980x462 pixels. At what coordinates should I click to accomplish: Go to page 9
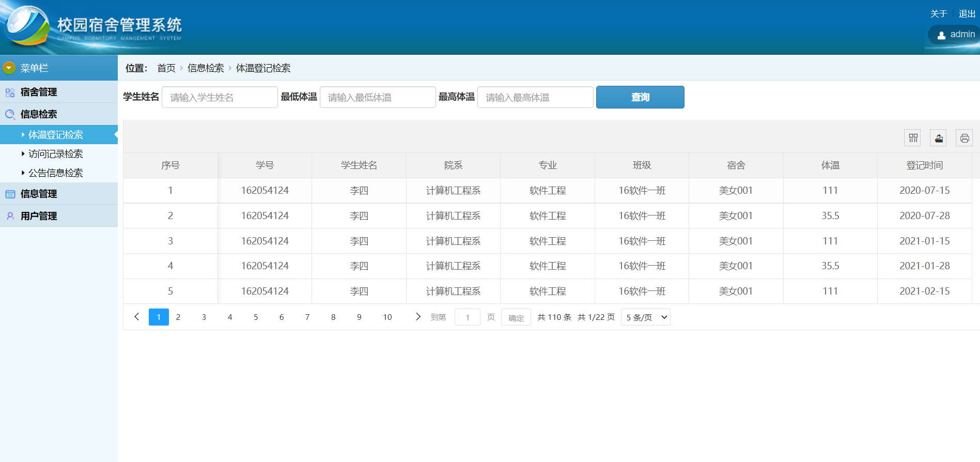point(359,317)
